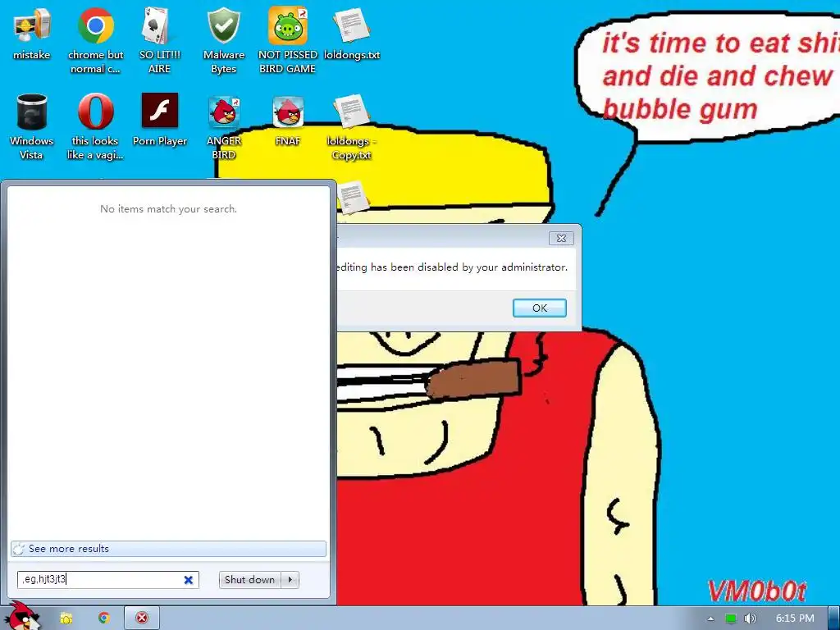
Task: Click the angry bird Start button
Action: click(21, 617)
